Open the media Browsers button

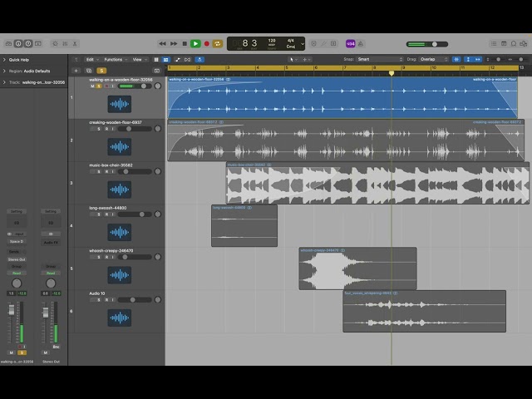[x=524, y=43]
